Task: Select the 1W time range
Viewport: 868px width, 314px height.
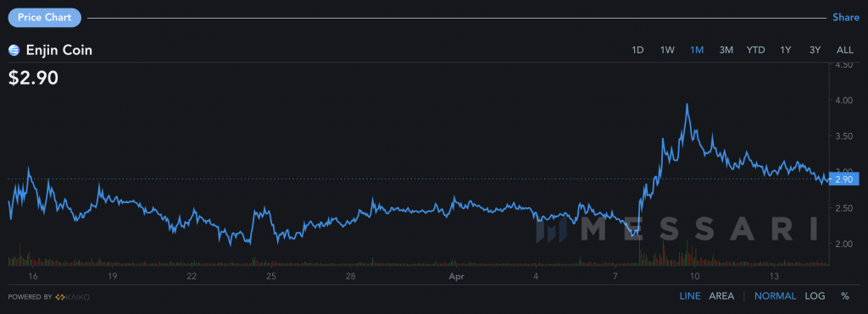Action: pyautogui.click(x=667, y=50)
